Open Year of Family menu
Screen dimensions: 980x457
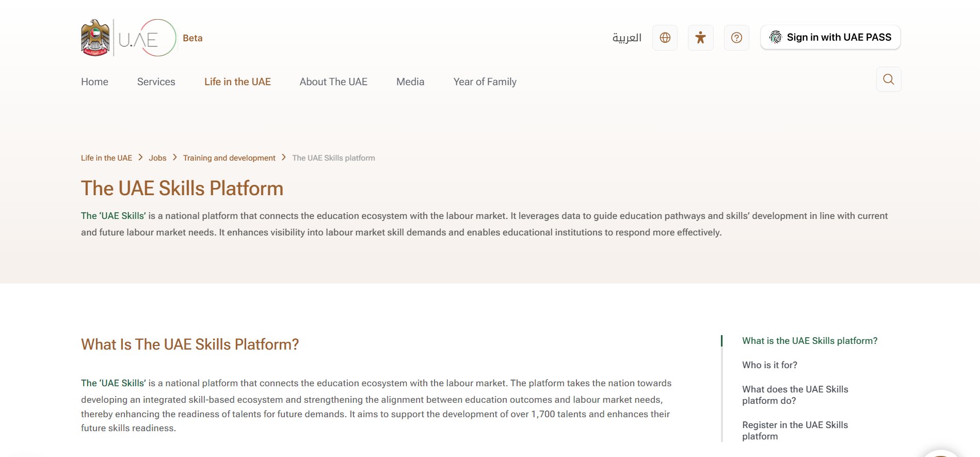click(x=485, y=82)
